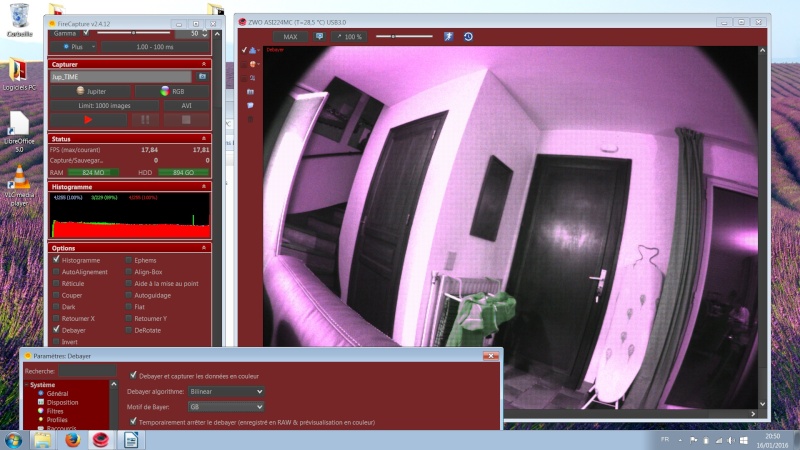Toggle the checkmark beside the blue sidebar icon

pos(244,50)
